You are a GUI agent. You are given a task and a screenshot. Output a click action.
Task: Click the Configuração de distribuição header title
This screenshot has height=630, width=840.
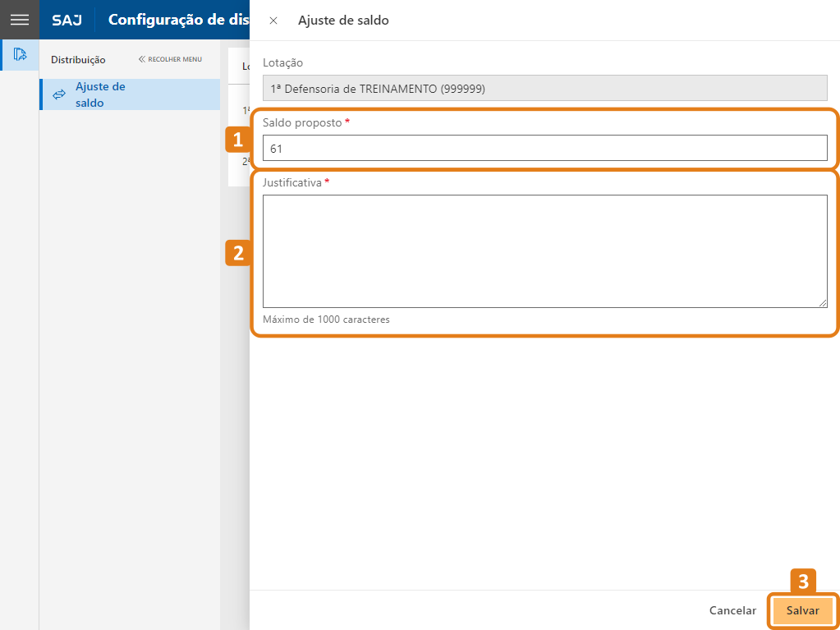178,20
